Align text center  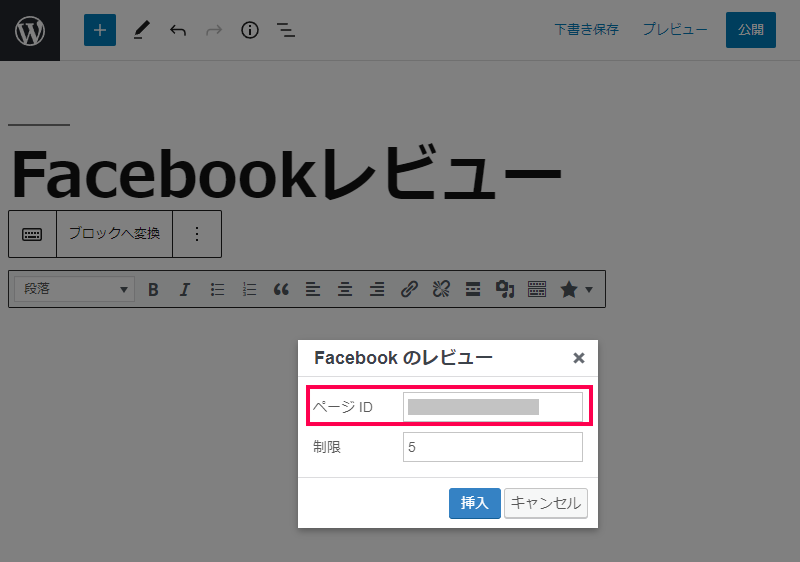[x=345, y=290]
